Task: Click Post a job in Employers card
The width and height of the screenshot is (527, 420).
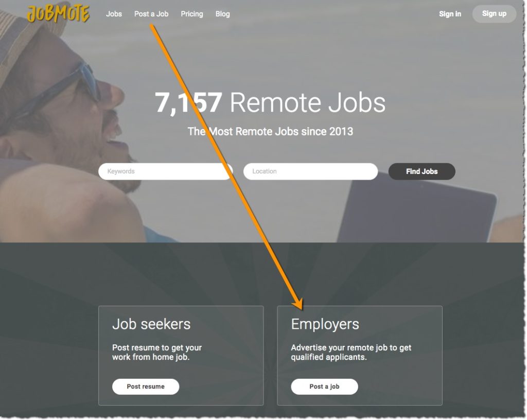Action: click(324, 387)
